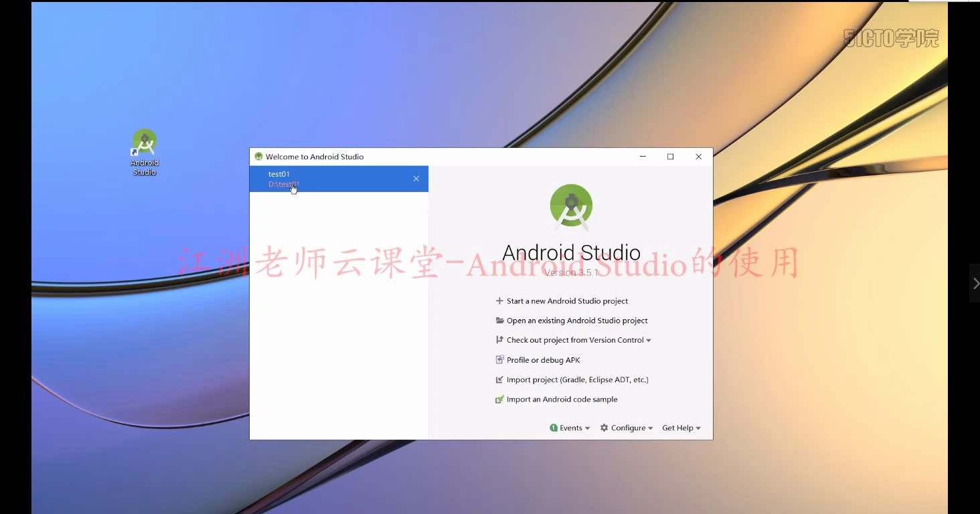
Task: Start a new Android Studio project
Action: pyautogui.click(x=567, y=301)
